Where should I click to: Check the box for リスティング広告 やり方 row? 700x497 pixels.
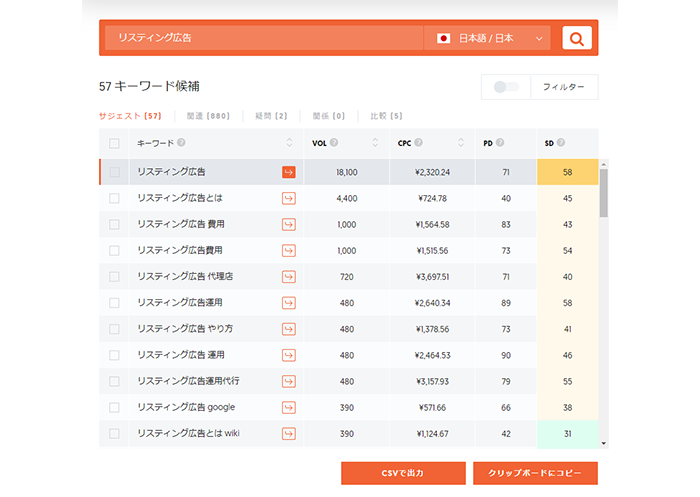(x=114, y=329)
